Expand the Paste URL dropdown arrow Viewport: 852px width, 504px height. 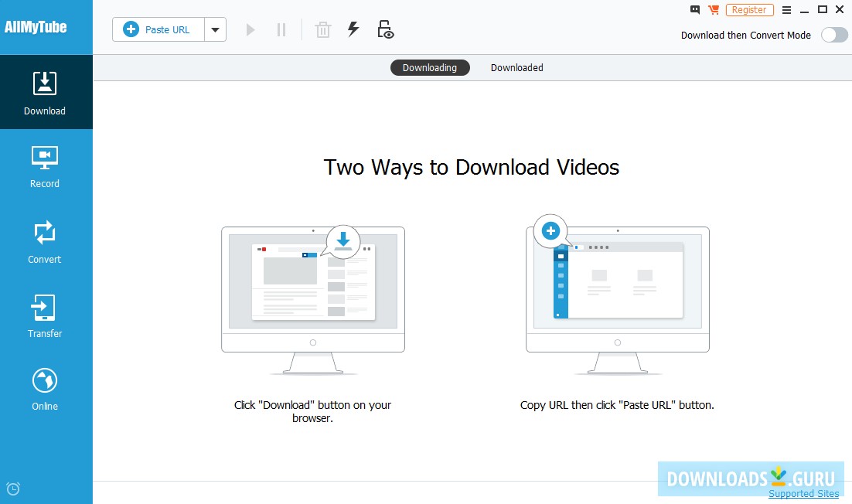pos(215,30)
